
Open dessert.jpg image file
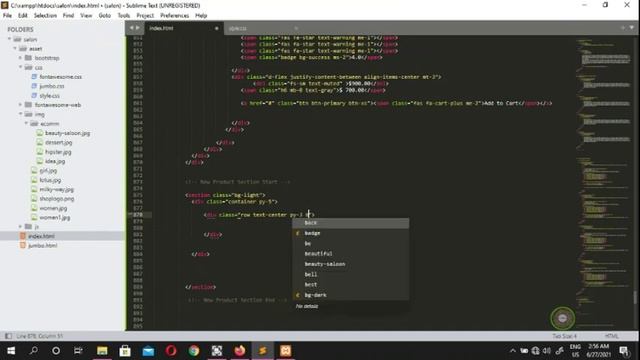pyautogui.click(x=58, y=142)
